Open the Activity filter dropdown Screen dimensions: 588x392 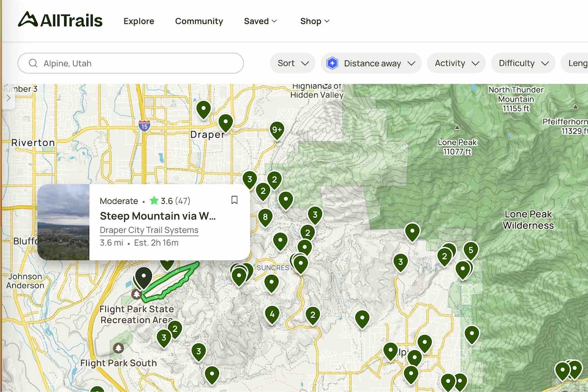point(456,63)
